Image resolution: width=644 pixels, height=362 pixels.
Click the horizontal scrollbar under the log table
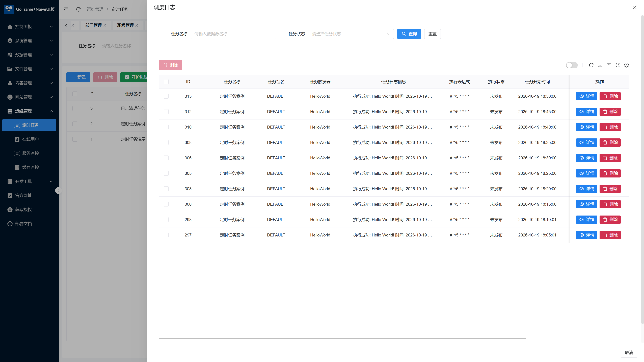tap(342, 339)
